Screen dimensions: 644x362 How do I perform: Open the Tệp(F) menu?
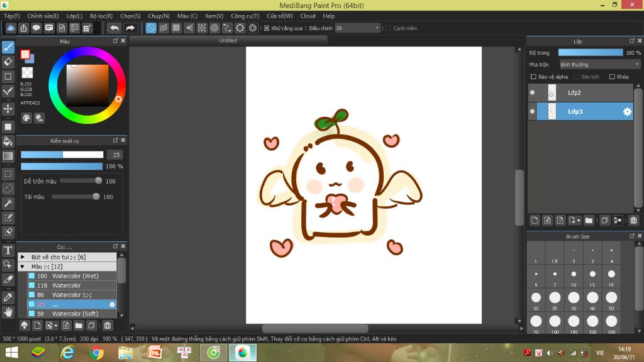tap(12, 16)
